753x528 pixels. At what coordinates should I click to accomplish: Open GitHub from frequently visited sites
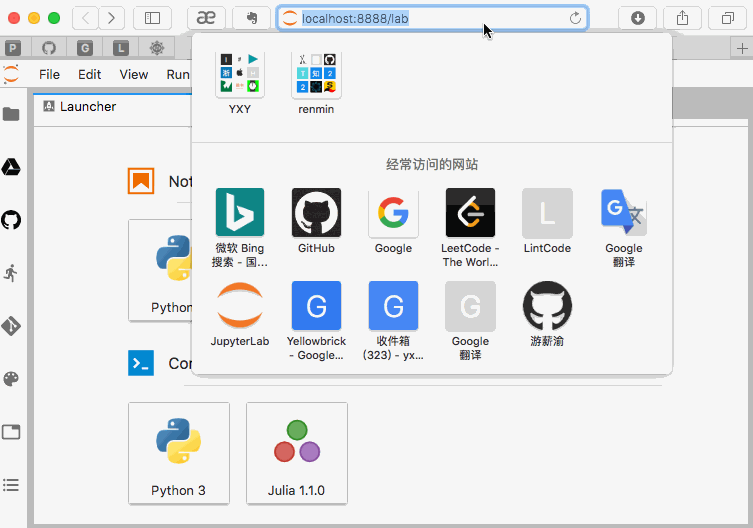[316, 221]
